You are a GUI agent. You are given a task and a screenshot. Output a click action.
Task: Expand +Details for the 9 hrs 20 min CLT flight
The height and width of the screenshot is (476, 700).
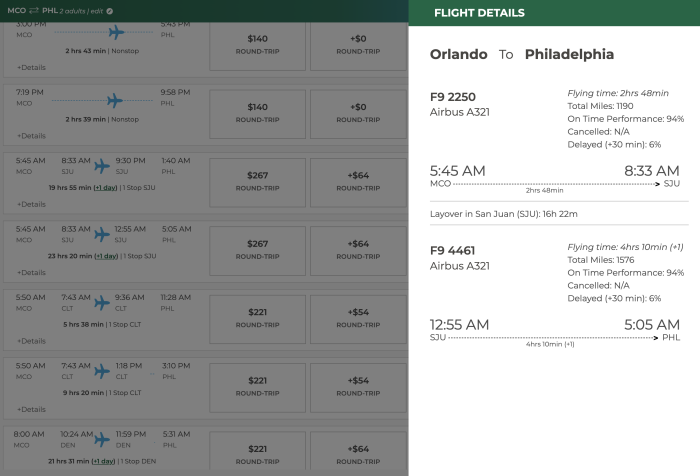[x=31, y=409]
